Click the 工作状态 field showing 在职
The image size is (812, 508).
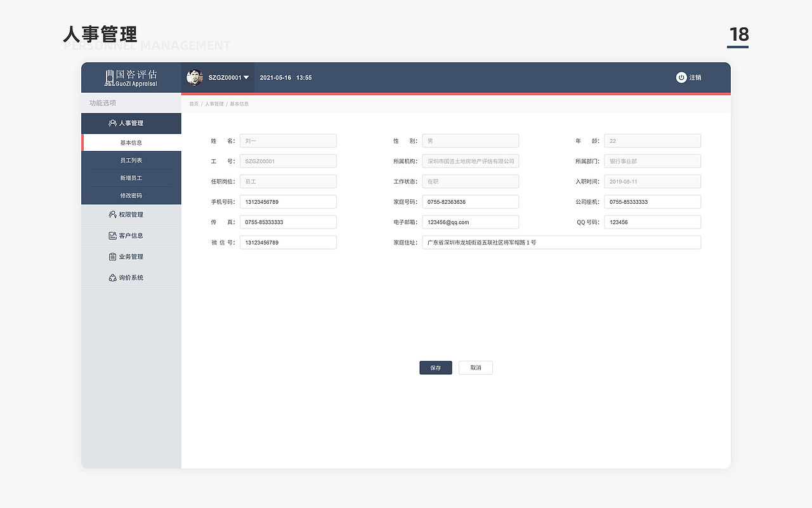(471, 182)
